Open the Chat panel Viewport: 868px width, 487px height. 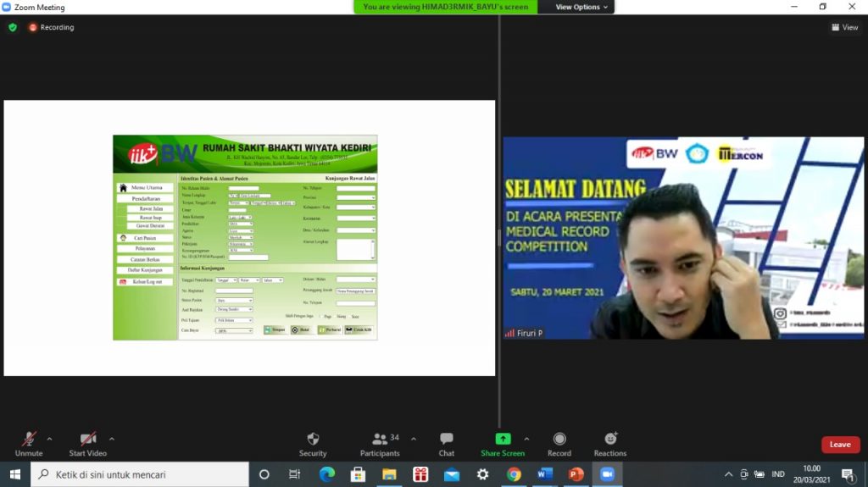pos(446,443)
